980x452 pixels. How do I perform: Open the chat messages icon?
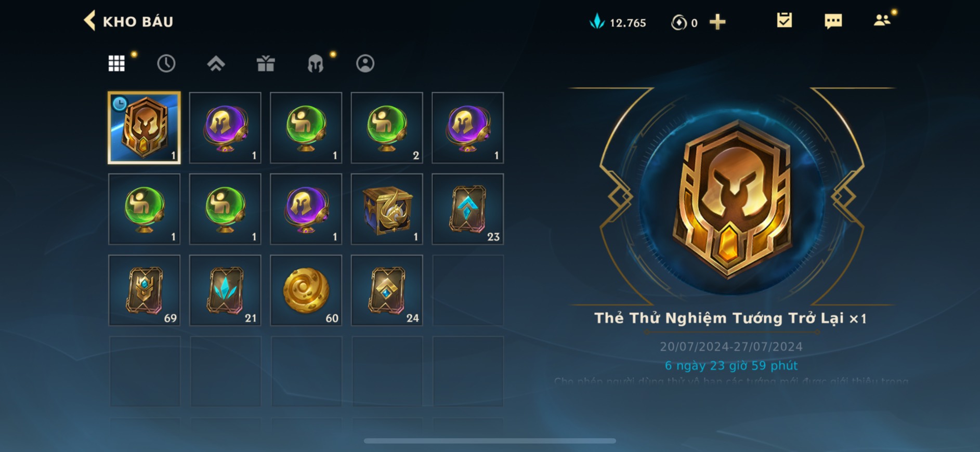pos(833,21)
